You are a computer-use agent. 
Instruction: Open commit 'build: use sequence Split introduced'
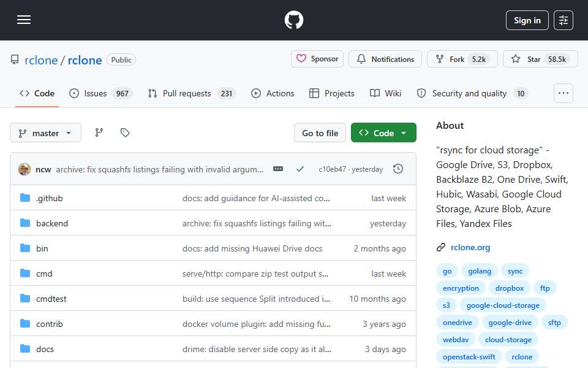[x=257, y=299]
